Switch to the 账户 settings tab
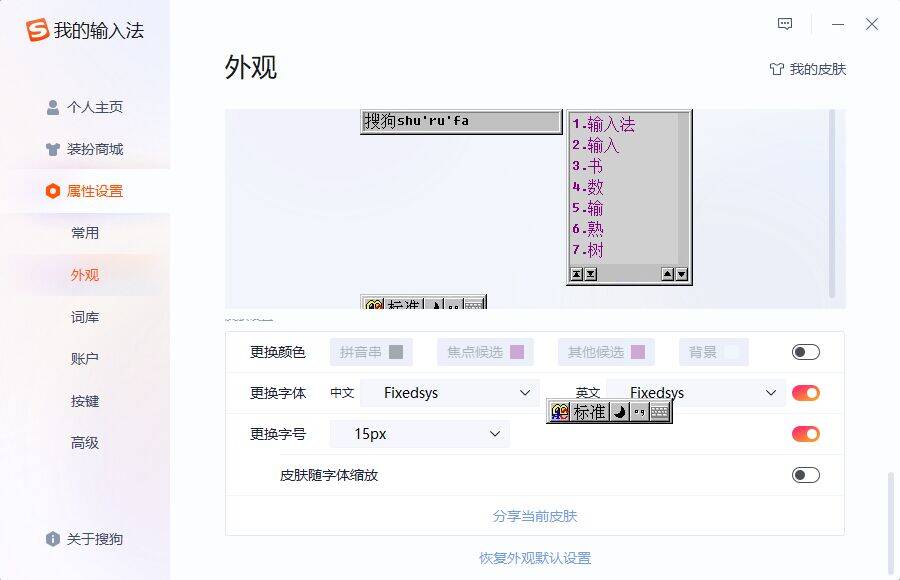This screenshot has width=900, height=580. pyautogui.click(x=85, y=359)
